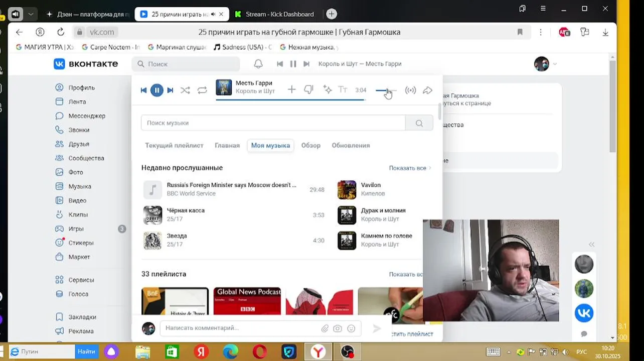Pause playback in the music popup
The width and height of the screenshot is (644, 361).
click(x=157, y=90)
